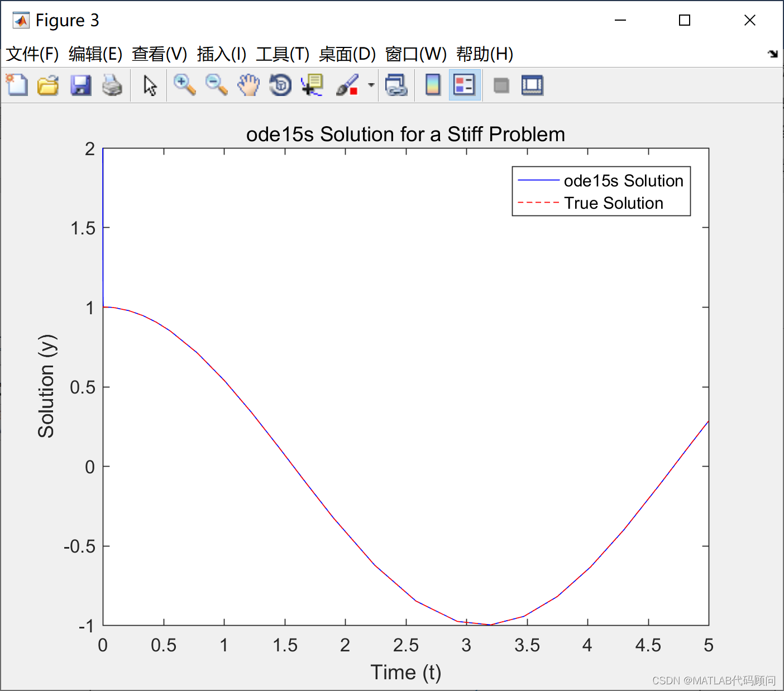Viewport: 784px width, 691px height.
Task: Activate the Zoom In magnifier tool
Action: click(184, 85)
